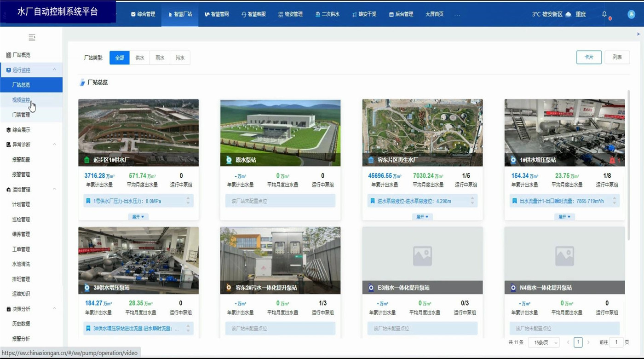This screenshot has height=359, width=644.
Task: Switch to 列表 view mode
Action: coord(617,57)
